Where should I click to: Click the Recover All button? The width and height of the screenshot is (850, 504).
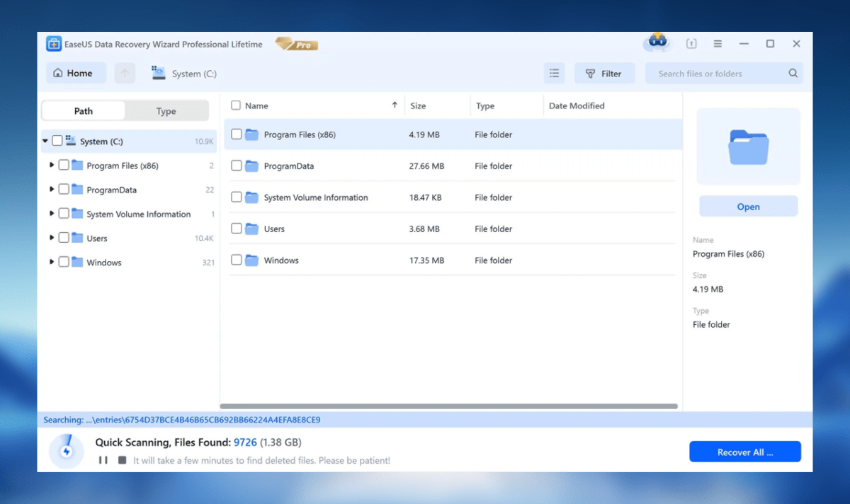point(745,452)
